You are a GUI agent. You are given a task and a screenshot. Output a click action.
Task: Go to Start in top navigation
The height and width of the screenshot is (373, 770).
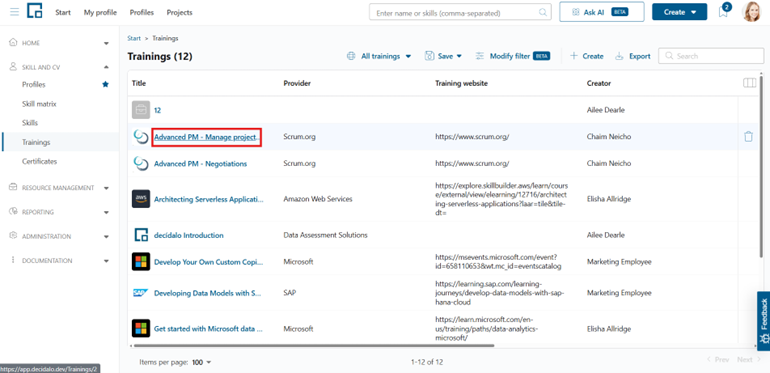(63, 12)
